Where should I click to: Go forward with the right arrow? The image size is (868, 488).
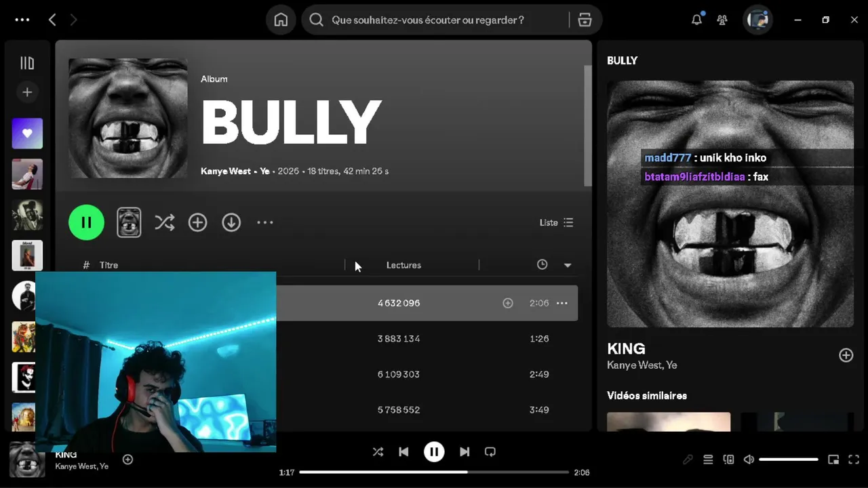point(73,20)
